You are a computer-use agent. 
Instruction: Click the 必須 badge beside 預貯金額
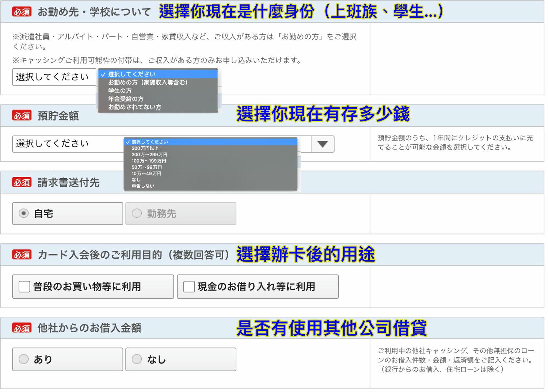coord(22,115)
